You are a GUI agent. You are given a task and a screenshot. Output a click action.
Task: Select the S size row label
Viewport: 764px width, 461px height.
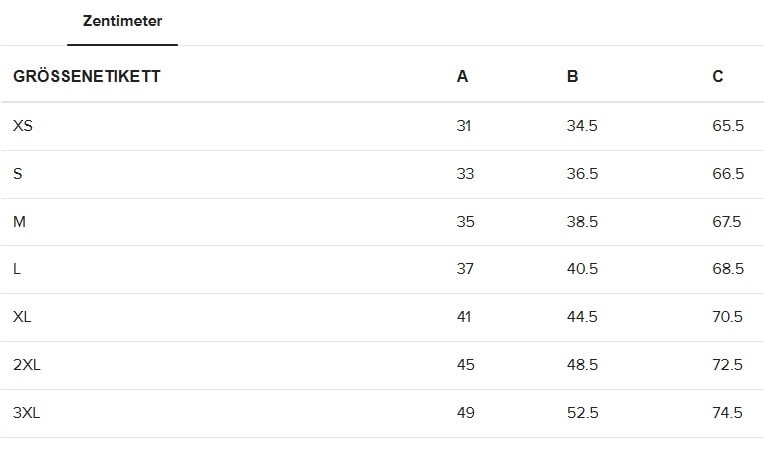(18, 174)
